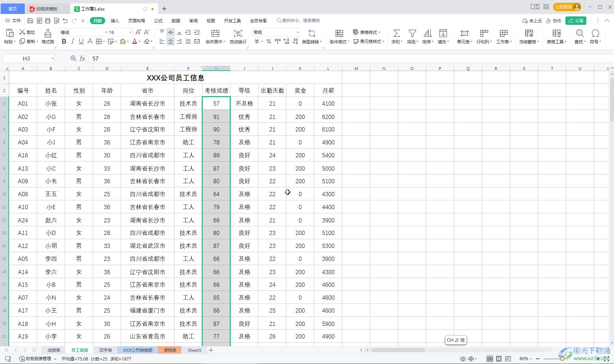
Task: Open the Formulas (公式) tab
Action: [158, 21]
